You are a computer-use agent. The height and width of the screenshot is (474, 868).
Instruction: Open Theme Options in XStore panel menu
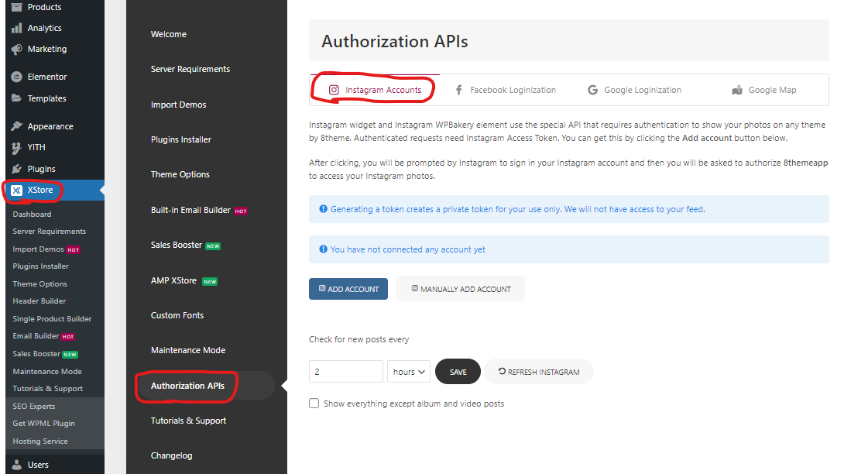pyautogui.click(x=180, y=174)
